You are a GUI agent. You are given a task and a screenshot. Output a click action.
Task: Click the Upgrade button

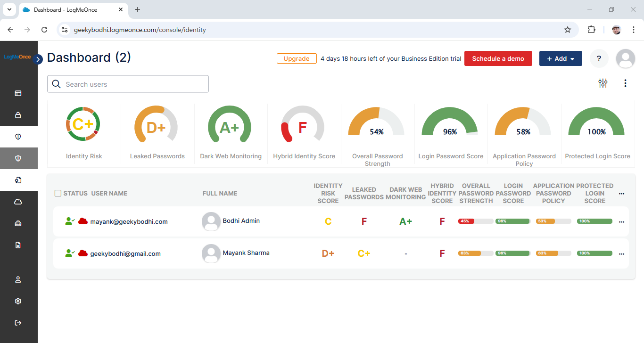[x=297, y=58]
